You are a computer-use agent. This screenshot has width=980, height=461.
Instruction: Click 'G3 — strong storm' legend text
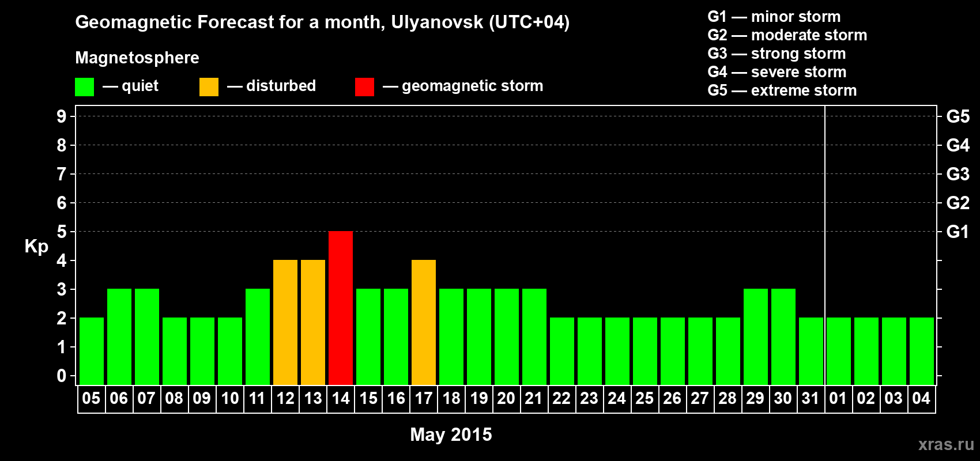[777, 54]
